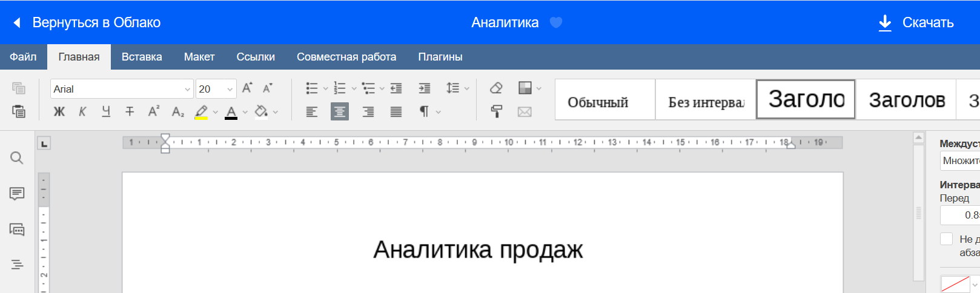Click the Clear style eraser icon

point(496,88)
